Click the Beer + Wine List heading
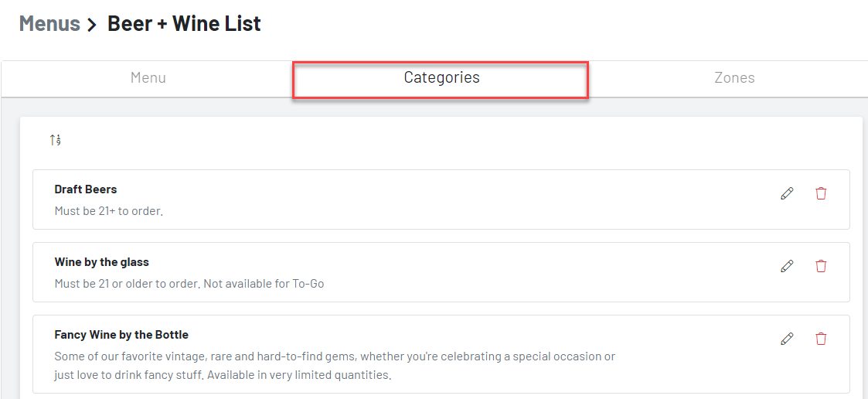868x399 pixels. (x=184, y=24)
